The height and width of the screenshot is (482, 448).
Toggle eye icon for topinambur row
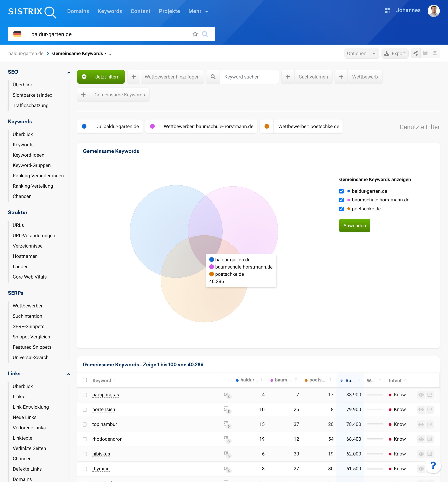[421, 424]
